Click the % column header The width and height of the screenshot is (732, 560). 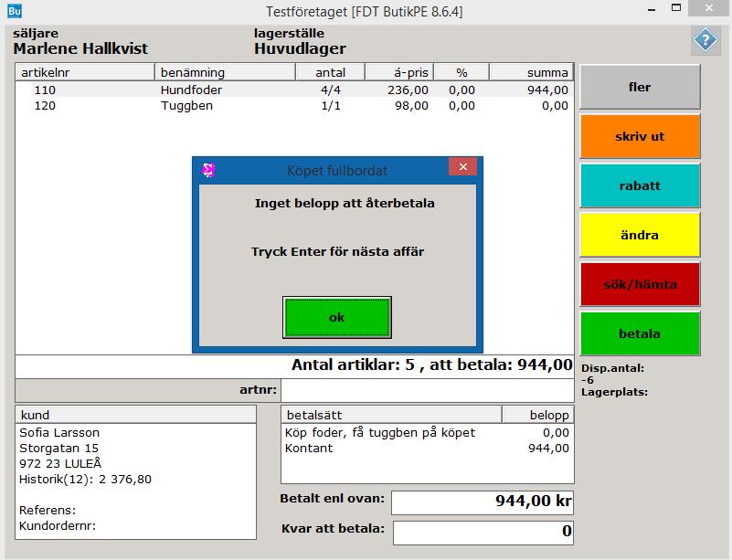pos(461,72)
